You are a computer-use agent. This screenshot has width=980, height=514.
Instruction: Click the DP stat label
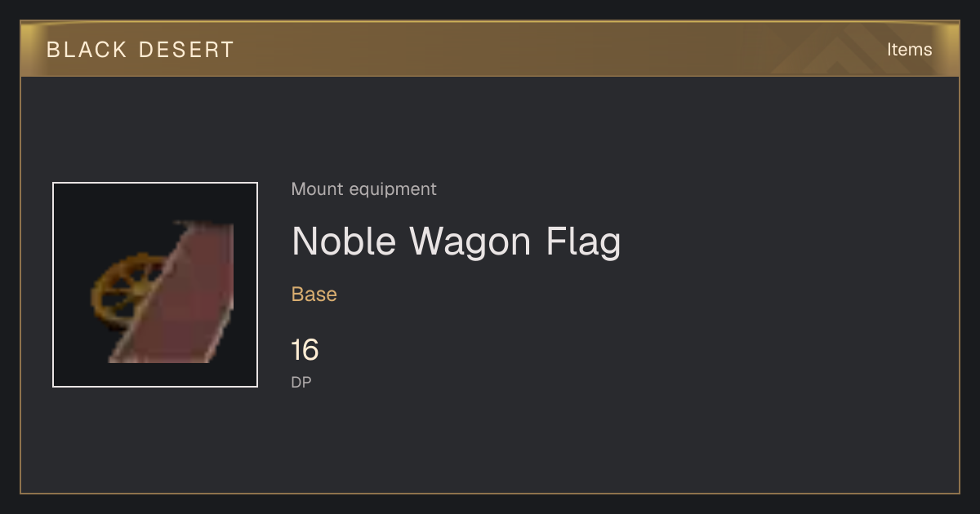[301, 382]
